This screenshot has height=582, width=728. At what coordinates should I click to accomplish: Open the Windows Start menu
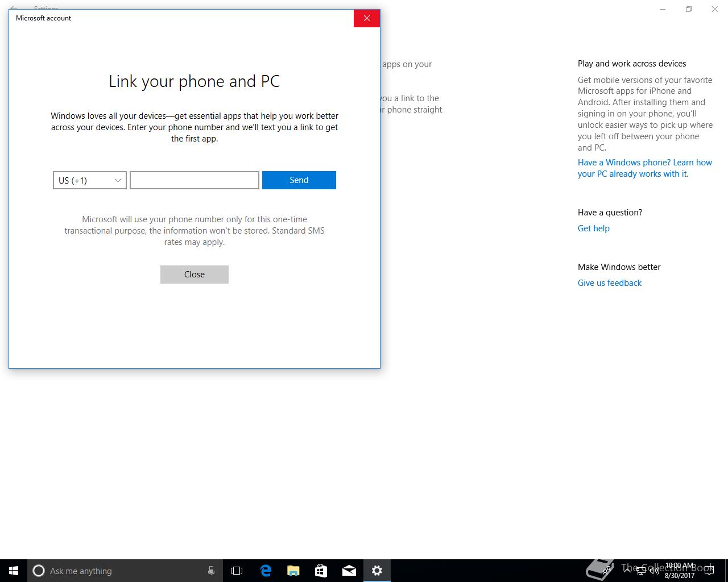pyautogui.click(x=14, y=571)
